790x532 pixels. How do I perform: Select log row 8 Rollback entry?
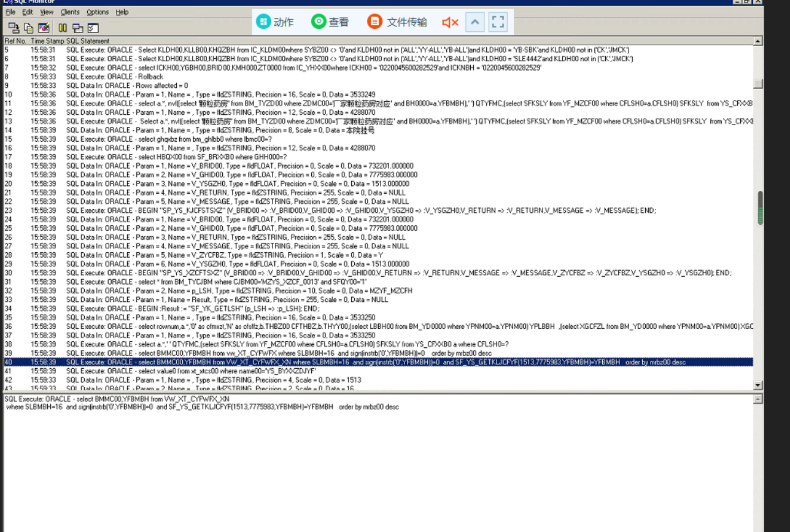pyautogui.click(x=378, y=77)
